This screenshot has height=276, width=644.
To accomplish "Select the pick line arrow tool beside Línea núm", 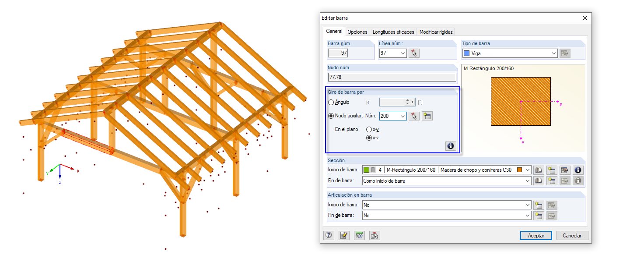I will coord(413,53).
